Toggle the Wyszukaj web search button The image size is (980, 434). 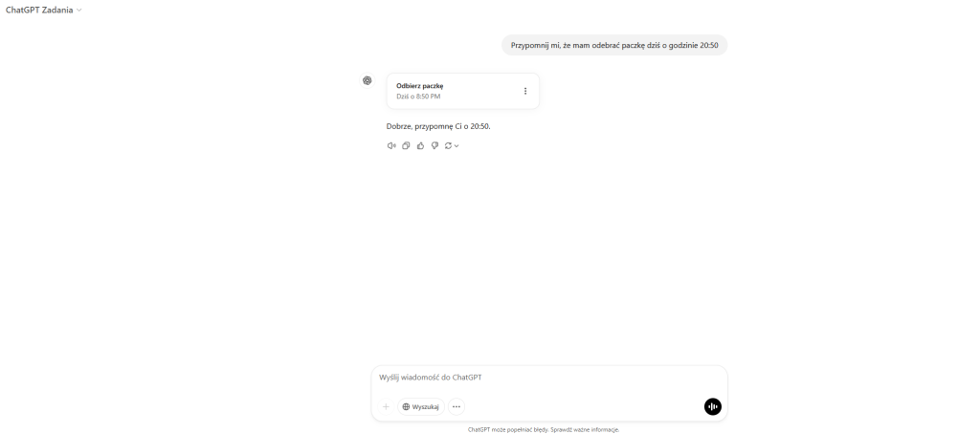(x=421, y=406)
